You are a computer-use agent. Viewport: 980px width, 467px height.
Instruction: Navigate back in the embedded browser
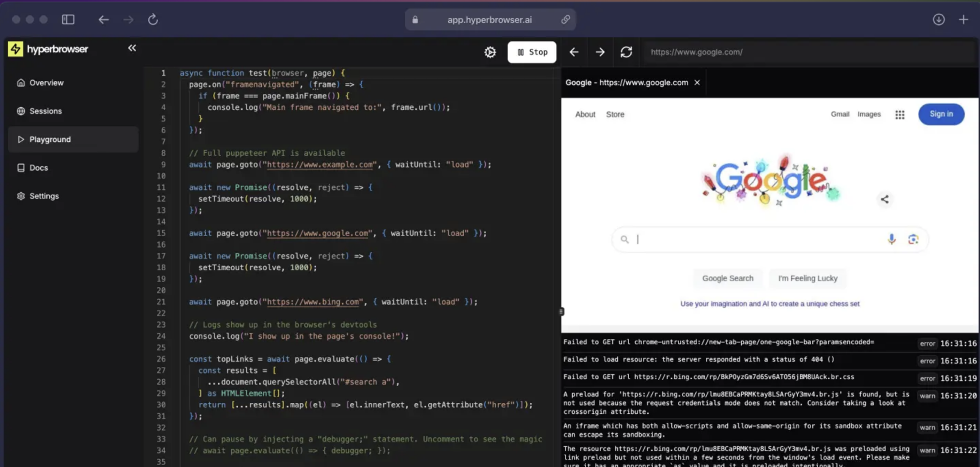coord(573,52)
